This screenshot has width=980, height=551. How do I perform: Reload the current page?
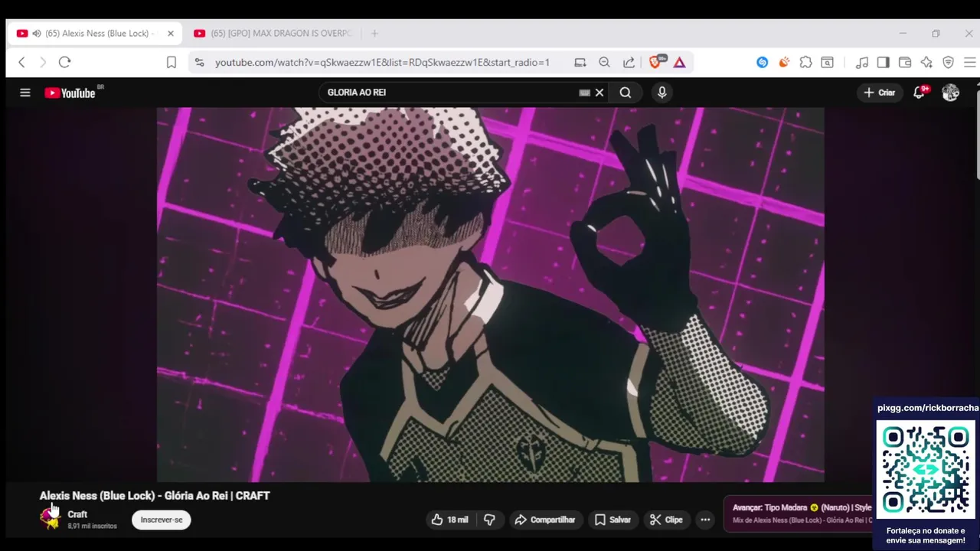[x=65, y=63]
